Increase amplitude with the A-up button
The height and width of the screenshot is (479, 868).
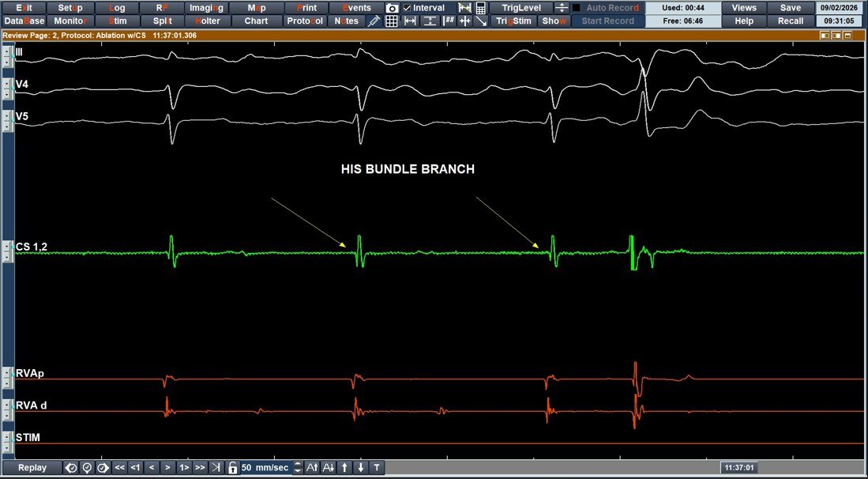tap(312, 468)
